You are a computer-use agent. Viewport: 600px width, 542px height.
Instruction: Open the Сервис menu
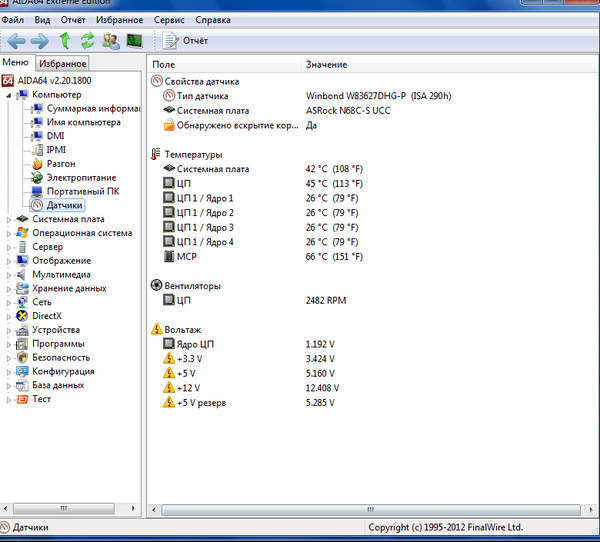169,20
